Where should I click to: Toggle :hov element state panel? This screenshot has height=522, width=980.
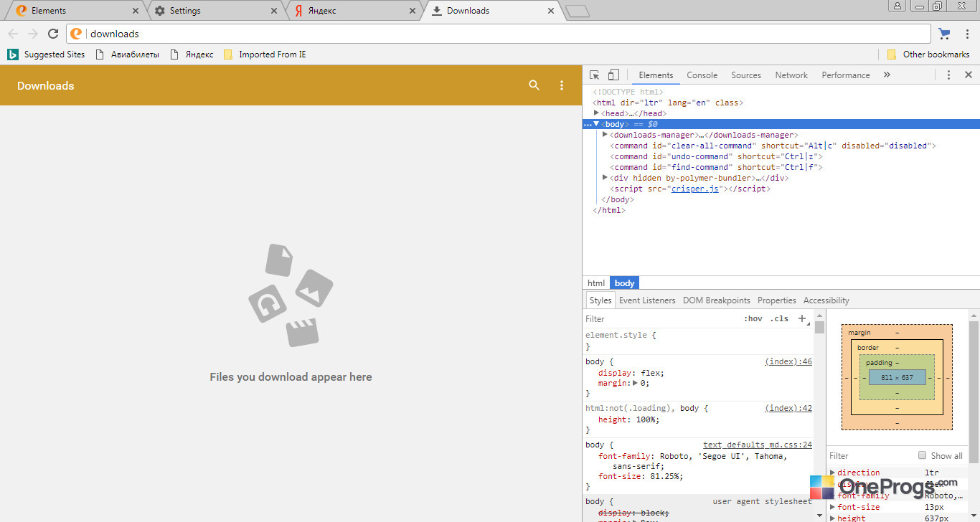coord(753,318)
